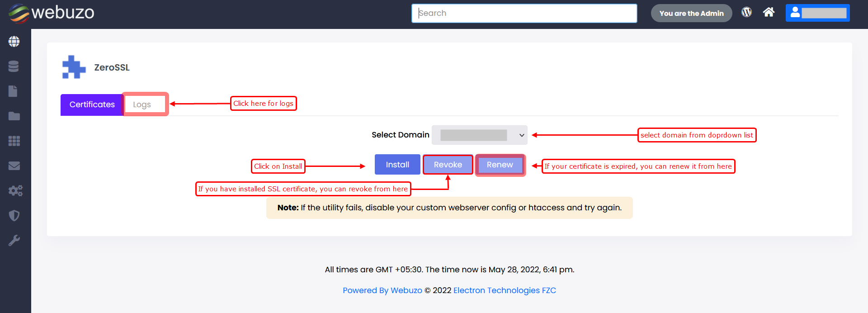Open the apps grid sidebar icon
Image resolution: width=868 pixels, height=313 pixels.
pyautogui.click(x=14, y=141)
